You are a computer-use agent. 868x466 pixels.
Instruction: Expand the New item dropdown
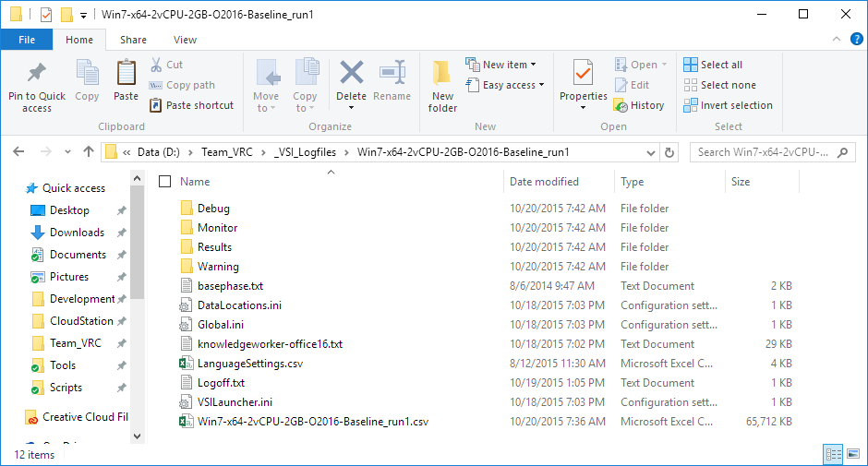pos(533,65)
